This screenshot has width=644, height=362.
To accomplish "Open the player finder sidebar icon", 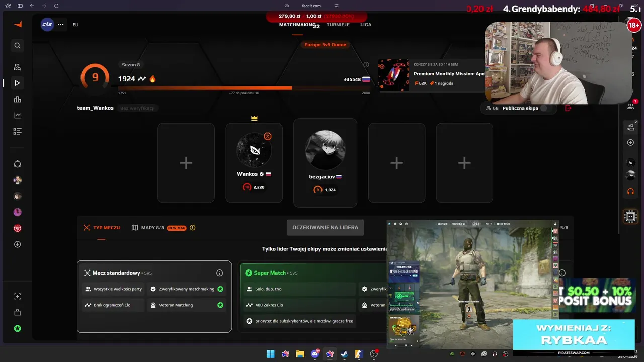I will [17, 67].
